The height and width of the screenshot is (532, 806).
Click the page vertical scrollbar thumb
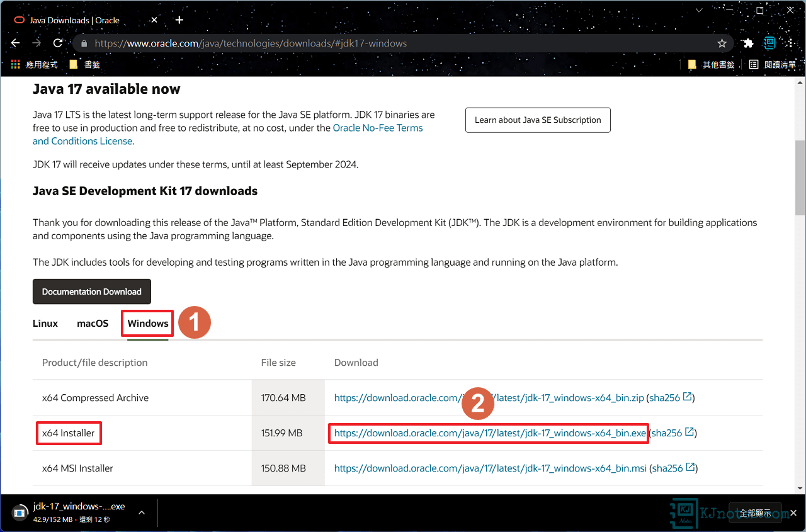coord(800,178)
